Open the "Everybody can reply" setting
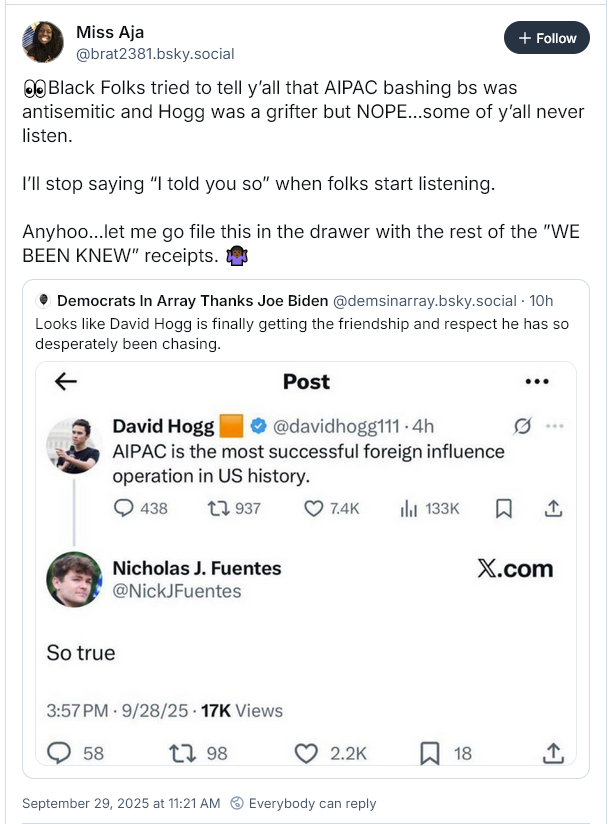Viewport: 610px width, 824px height. [x=303, y=803]
